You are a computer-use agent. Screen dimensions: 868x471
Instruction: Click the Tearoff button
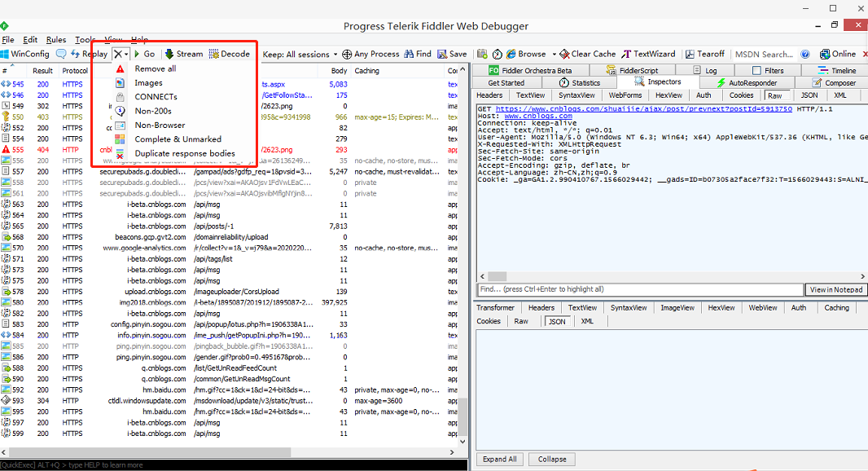pyautogui.click(x=704, y=54)
